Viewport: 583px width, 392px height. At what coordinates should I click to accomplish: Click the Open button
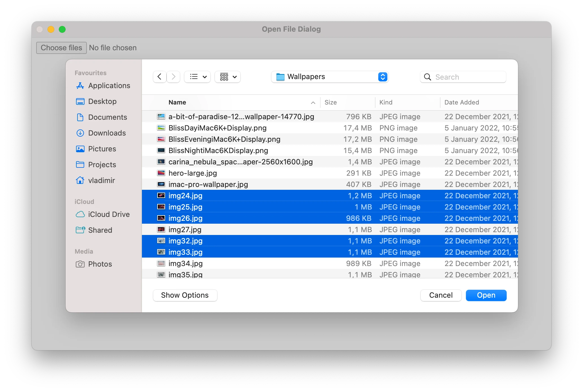point(486,295)
